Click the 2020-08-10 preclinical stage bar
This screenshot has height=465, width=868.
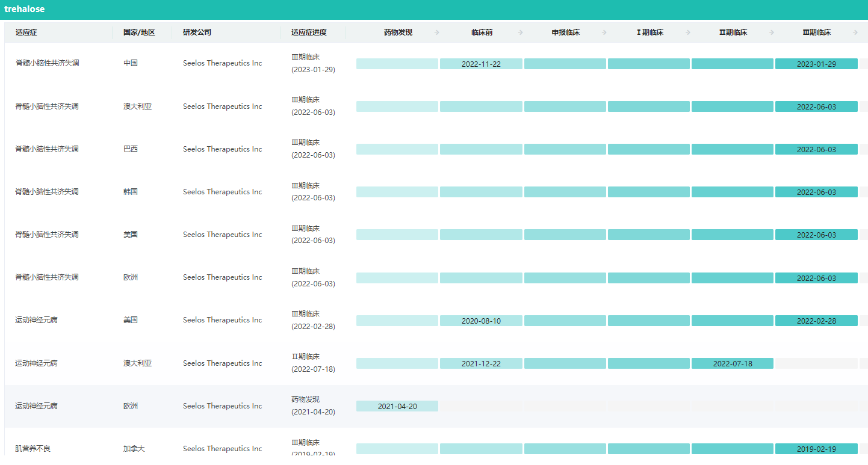[x=481, y=321]
